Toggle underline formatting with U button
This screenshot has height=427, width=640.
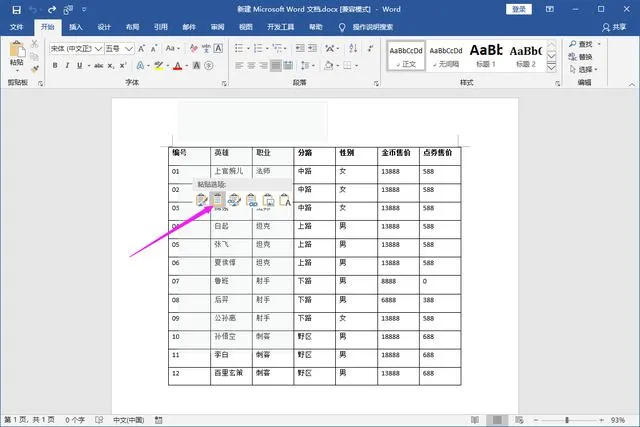80,66
